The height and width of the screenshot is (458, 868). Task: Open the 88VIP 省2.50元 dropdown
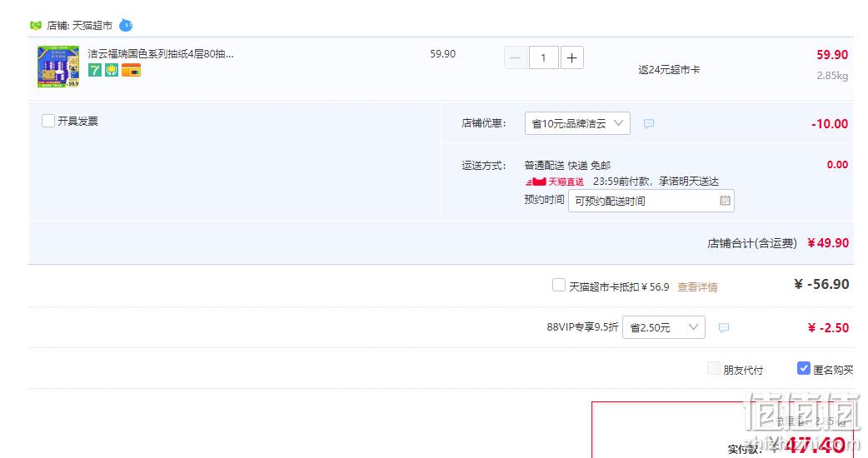coord(664,327)
